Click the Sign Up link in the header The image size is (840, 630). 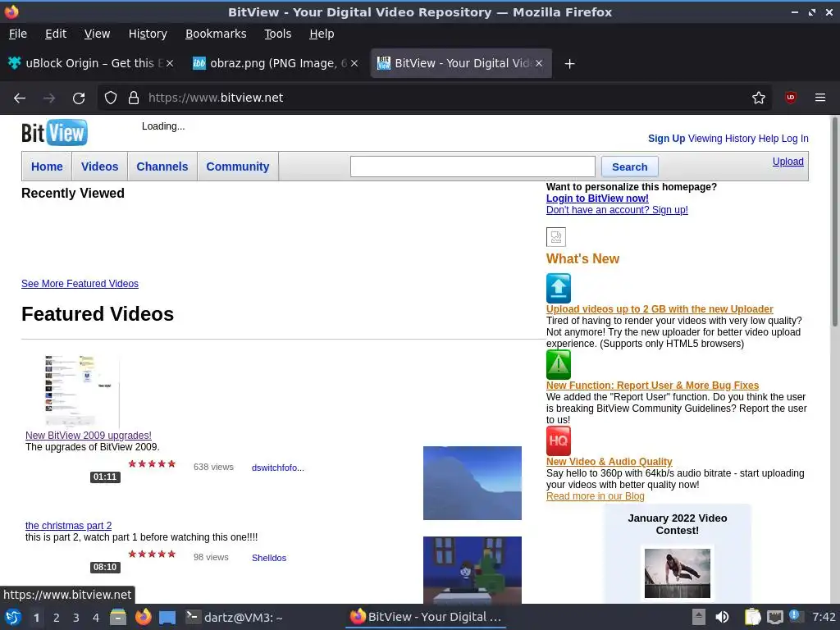click(666, 138)
